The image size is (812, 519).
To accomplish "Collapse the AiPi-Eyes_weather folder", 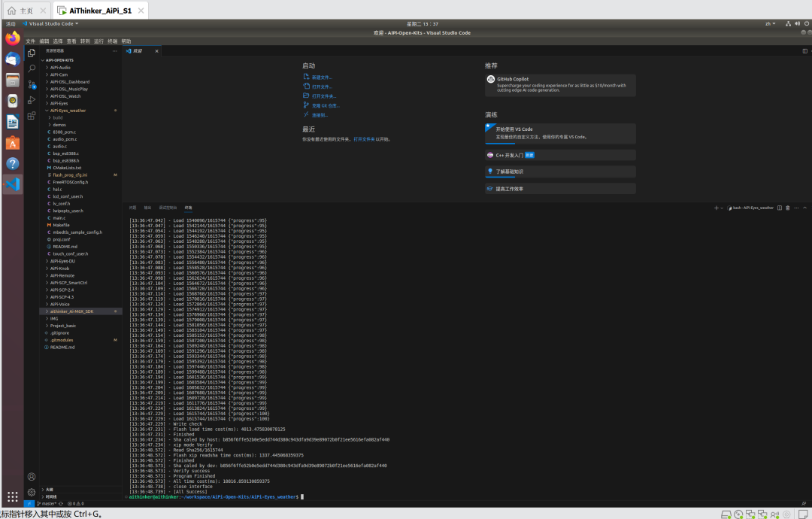I will tap(68, 111).
